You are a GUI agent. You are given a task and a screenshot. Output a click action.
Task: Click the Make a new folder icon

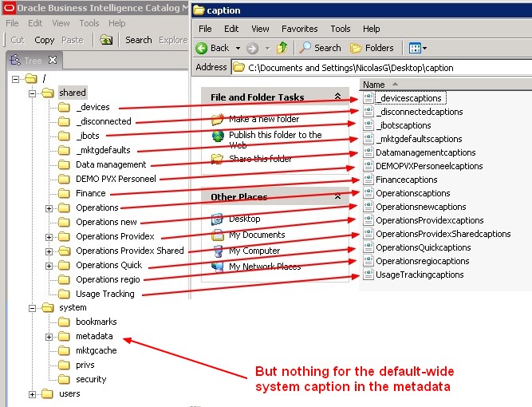[218, 119]
